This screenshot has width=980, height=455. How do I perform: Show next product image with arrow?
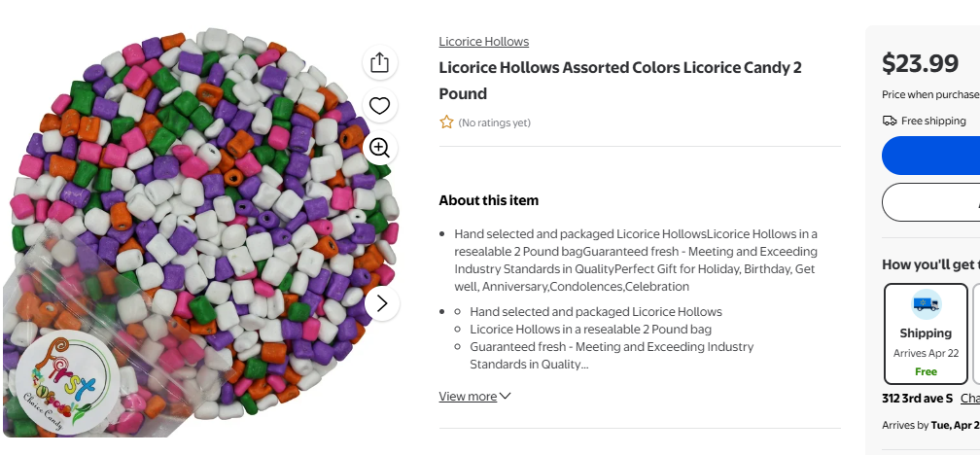pyautogui.click(x=381, y=303)
